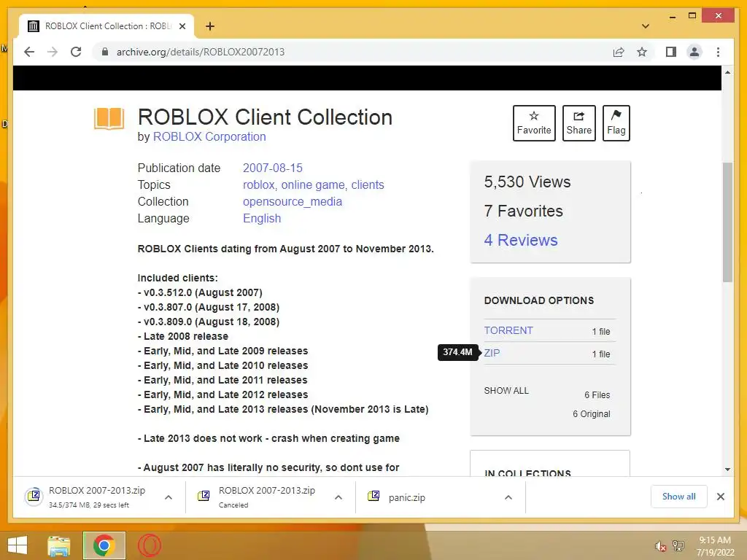Click the 6 Original files text

(591, 414)
